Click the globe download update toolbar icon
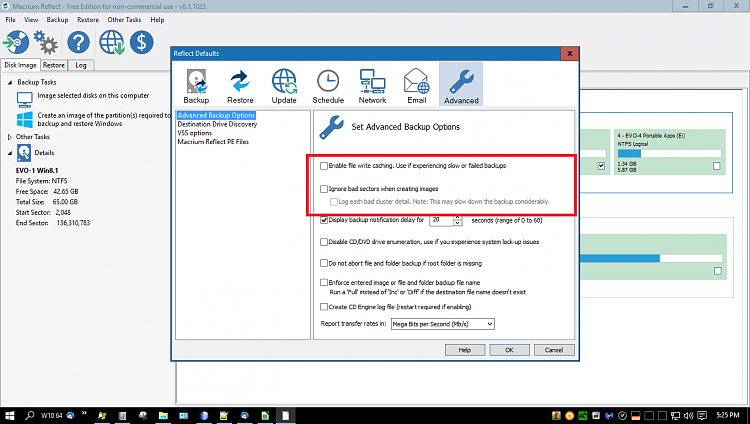750x424 pixels. point(112,43)
